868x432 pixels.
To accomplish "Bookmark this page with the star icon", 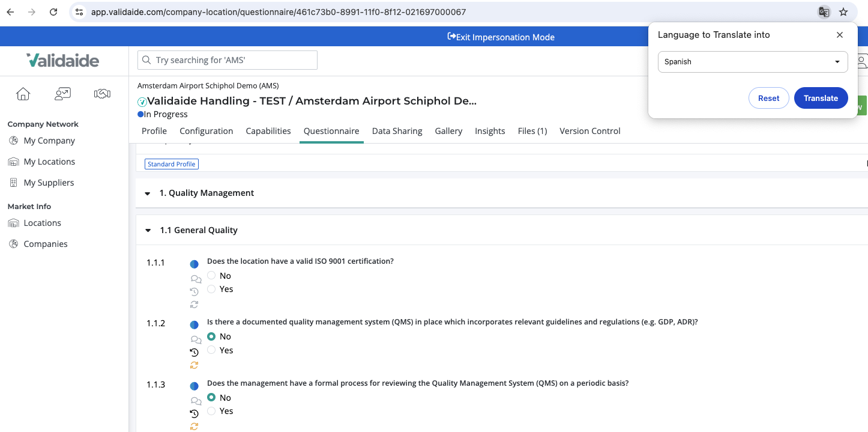I will (x=843, y=12).
